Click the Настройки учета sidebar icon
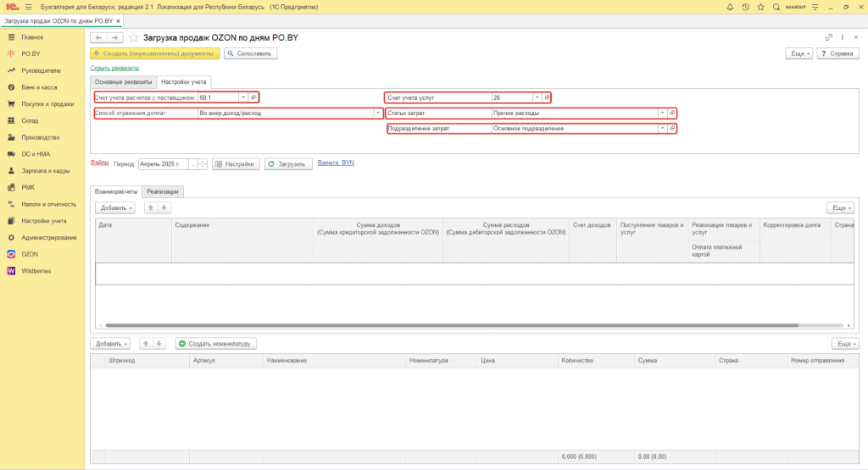 (10, 221)
